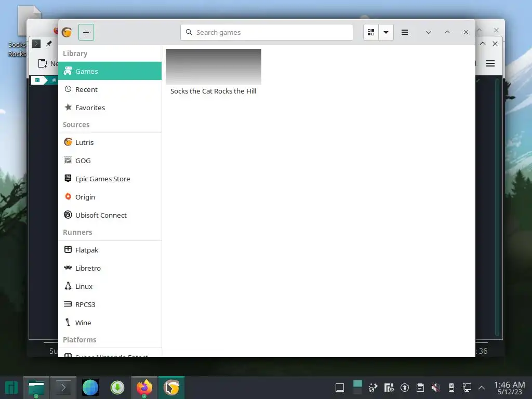
Task: Click the Lutris logo in the header
Action: coord(67,32)
